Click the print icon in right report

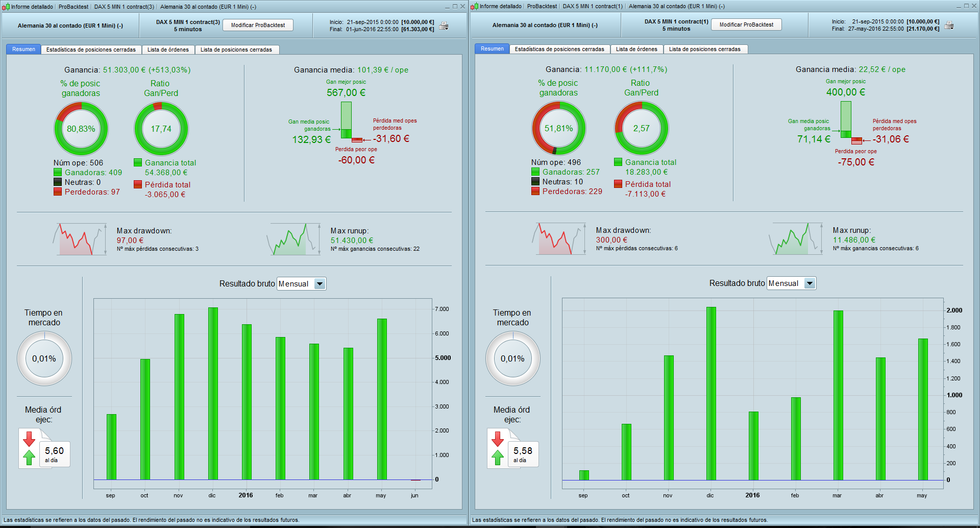coord(949,25)
